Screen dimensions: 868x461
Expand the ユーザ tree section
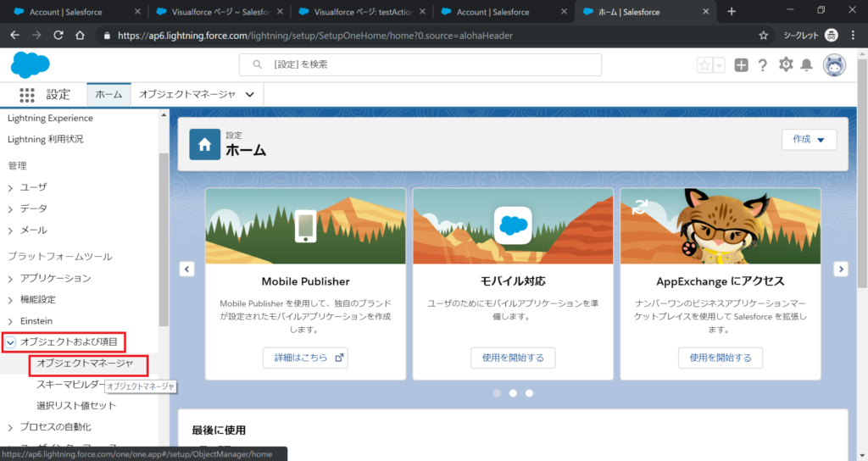(11, 186)
